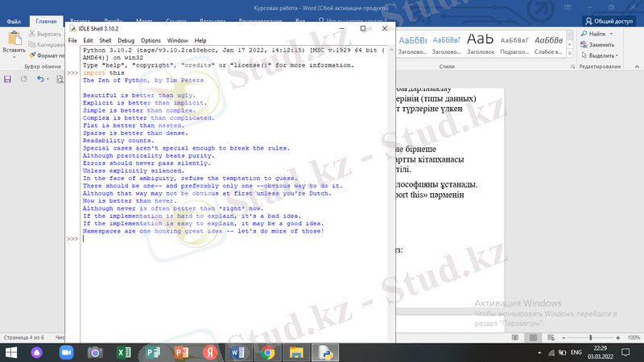
Task: Open the Debug menu in IDLE
Action: [126, 41]
